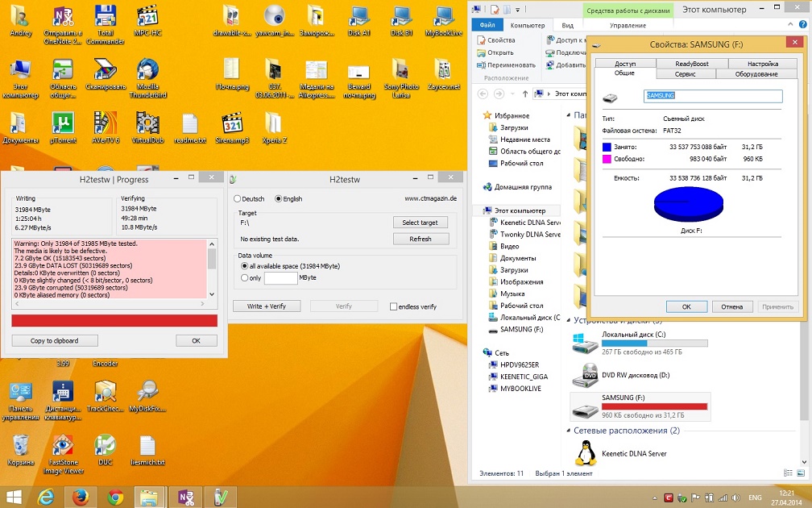Collapse Сетевые расположения group
This screenshot has width=812, height=508.
tap(569, 431)
